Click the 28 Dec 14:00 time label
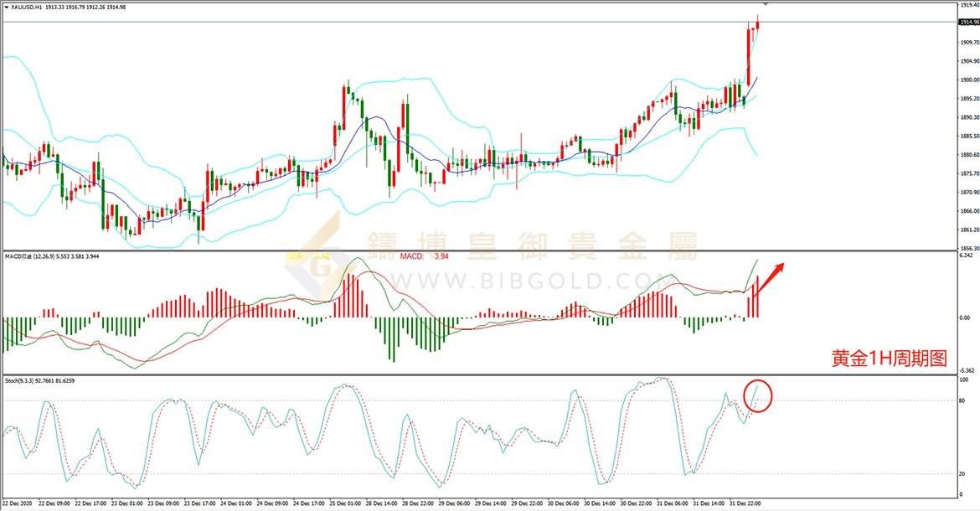The width and height of the screenshot is (980, 511). 381,503
